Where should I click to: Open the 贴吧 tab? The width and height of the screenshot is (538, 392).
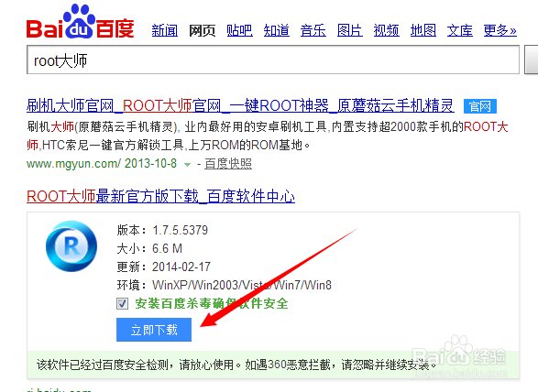pos(239,30)
